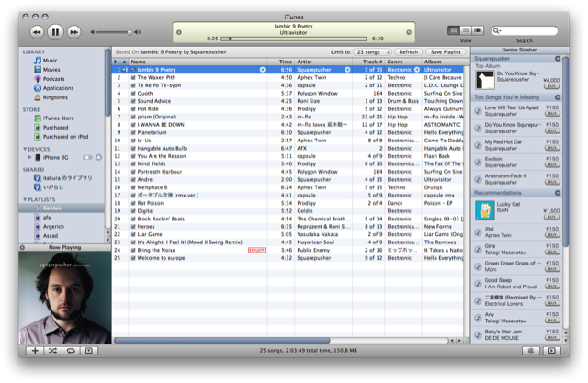Toggle repeat mode button
The height and width of the screenshot is (383, 588).
pyautogui.click(x=71, y=350)
